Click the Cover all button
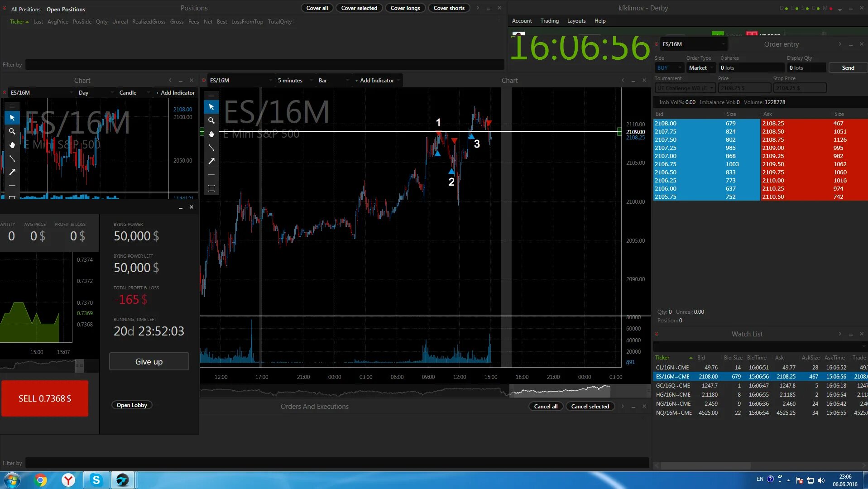This screenshot has height=489, width=868. (317, 8)
